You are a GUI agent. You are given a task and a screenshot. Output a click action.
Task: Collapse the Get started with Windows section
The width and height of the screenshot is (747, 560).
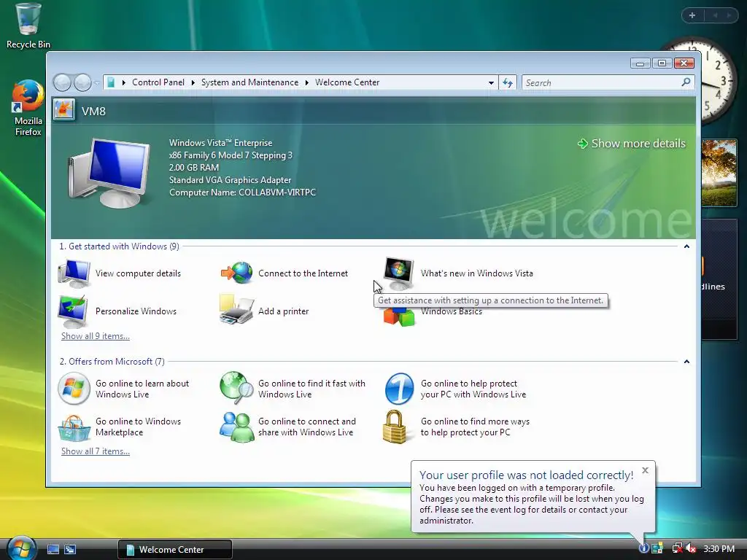686,246
